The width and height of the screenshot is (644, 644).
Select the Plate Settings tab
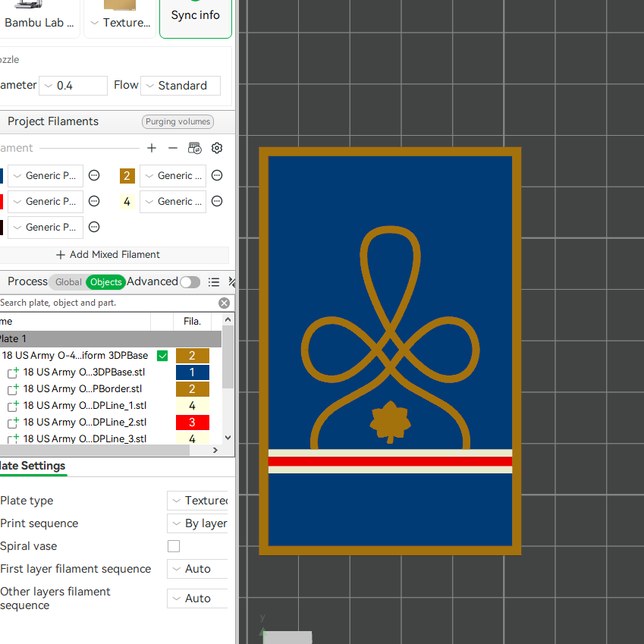[33, 467]
